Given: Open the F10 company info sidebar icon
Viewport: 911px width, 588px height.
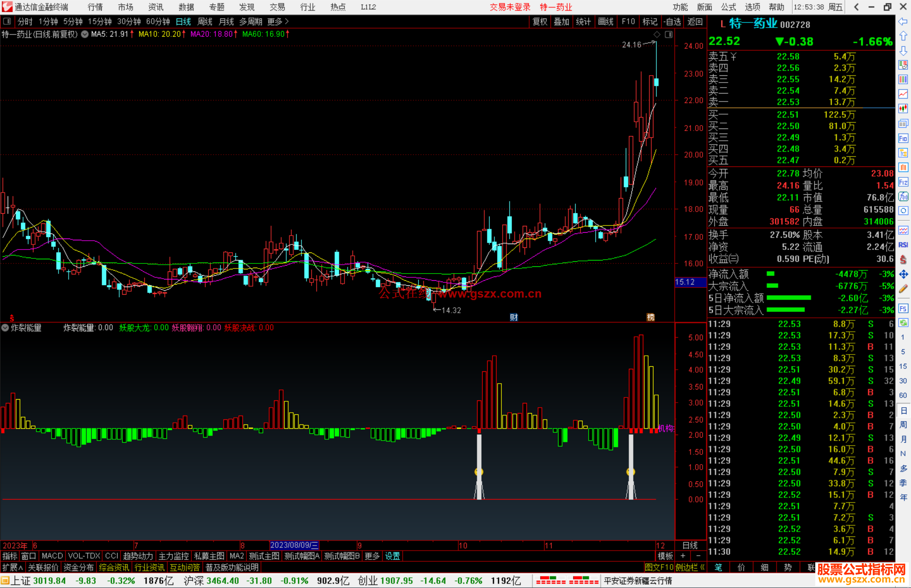Looking at the screenshot, I should 903,139.
